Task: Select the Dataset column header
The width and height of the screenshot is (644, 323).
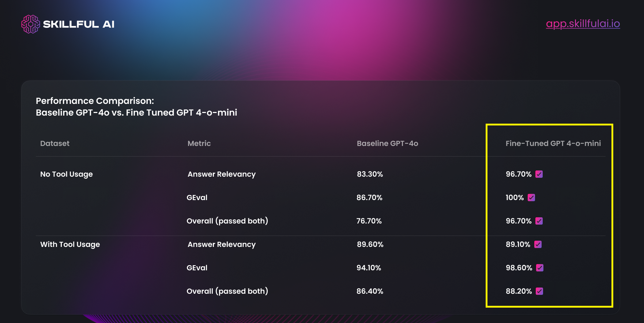Action: click(55, 143)
